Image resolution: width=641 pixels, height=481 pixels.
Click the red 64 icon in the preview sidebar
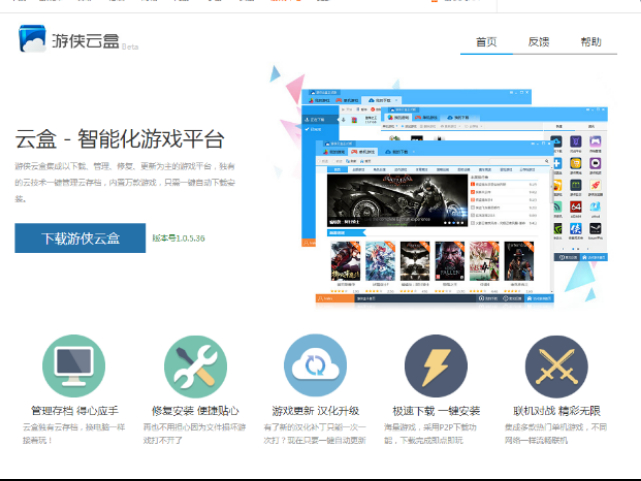pos(576,207)
